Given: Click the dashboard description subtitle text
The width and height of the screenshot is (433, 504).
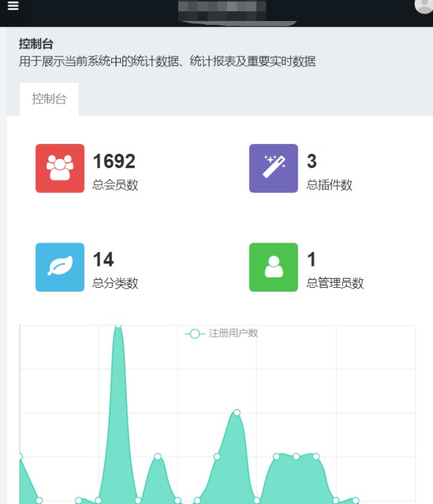Looking at the screenshot, I should [x=167, y=61].
